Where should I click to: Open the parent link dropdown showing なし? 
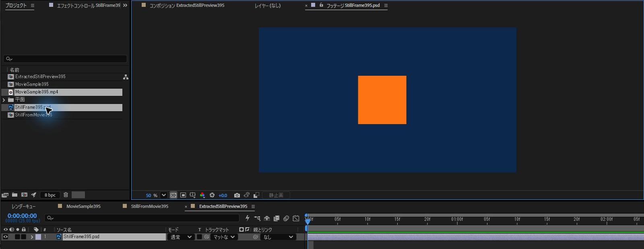coord(278,237)
